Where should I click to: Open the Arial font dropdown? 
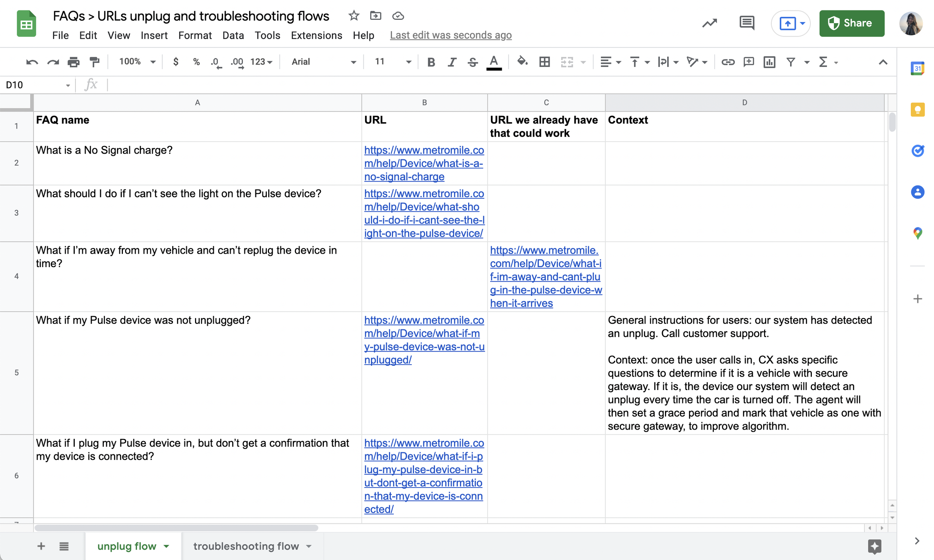tap(324, 62)
